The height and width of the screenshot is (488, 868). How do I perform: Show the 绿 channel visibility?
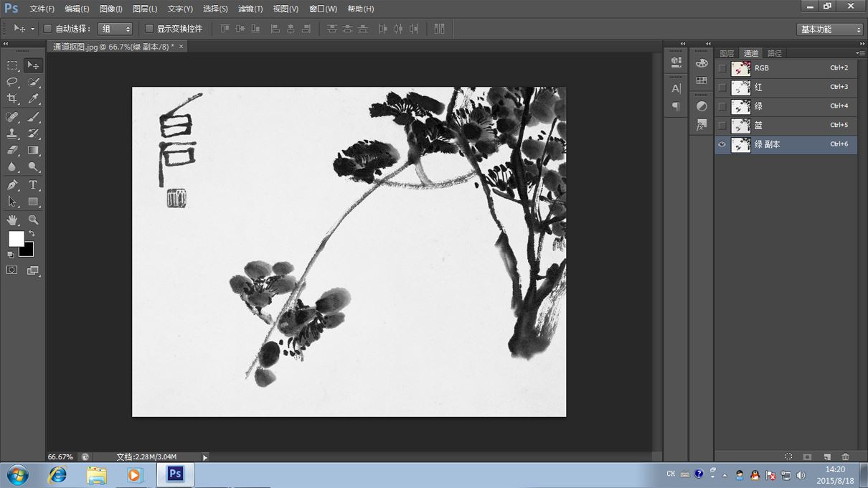click(x=722, y=106)
